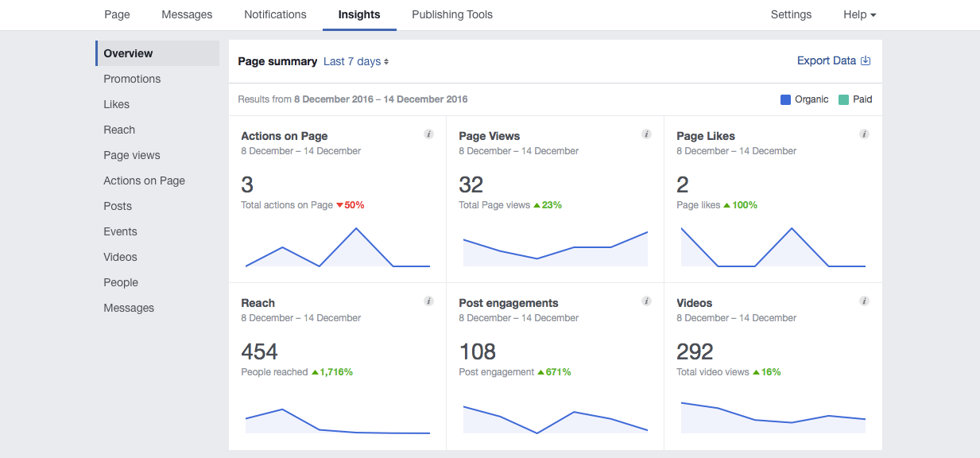Click the green 16% increase indicator
Image resolution: width=980 pixels, height=458 pixels.
click(767, 372)
